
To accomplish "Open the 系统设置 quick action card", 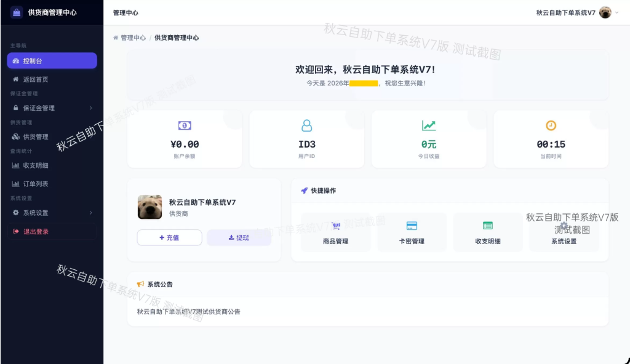I will coord(564,232).
